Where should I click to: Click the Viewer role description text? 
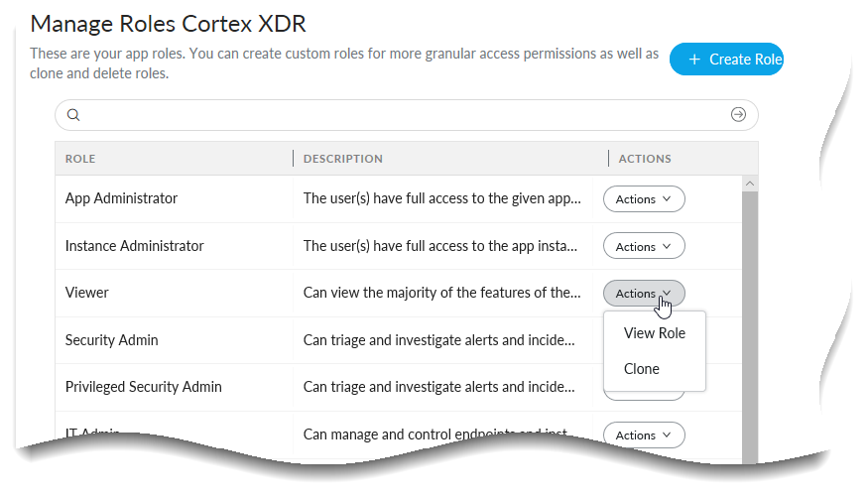(441, 294)
